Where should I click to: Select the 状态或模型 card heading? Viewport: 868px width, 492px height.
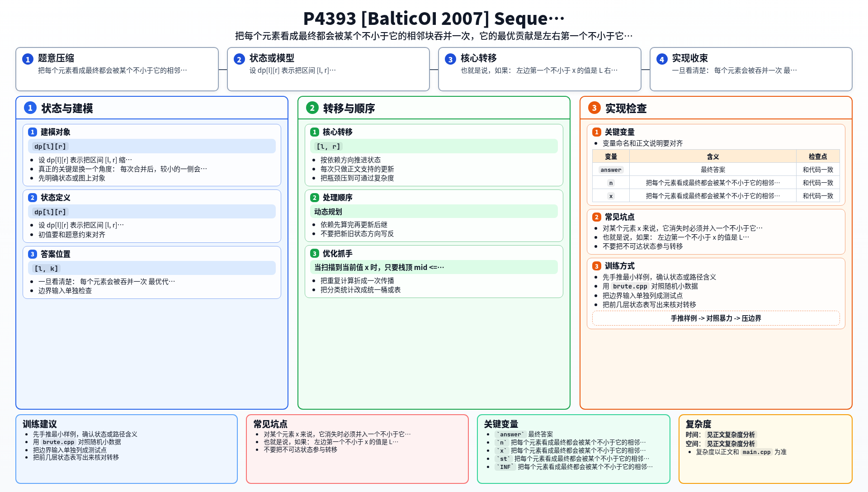pyautogui.click(x=272, y=58)
